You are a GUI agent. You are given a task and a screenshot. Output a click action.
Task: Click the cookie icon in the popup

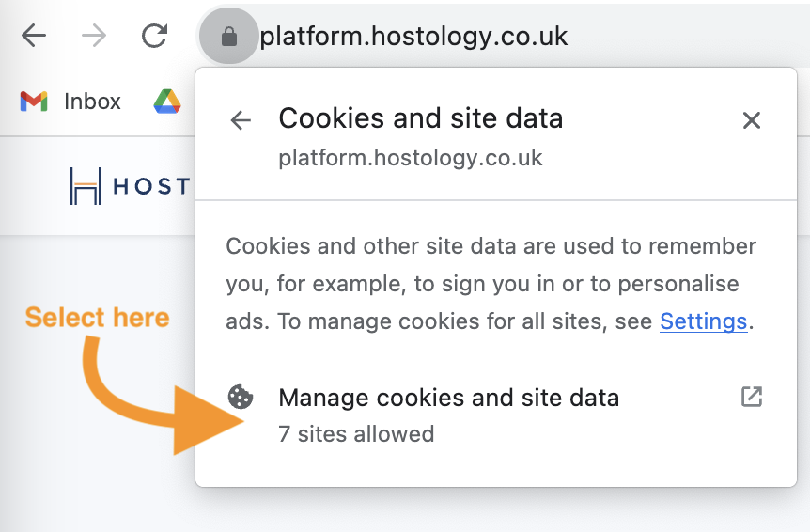[x=241, y=398]
